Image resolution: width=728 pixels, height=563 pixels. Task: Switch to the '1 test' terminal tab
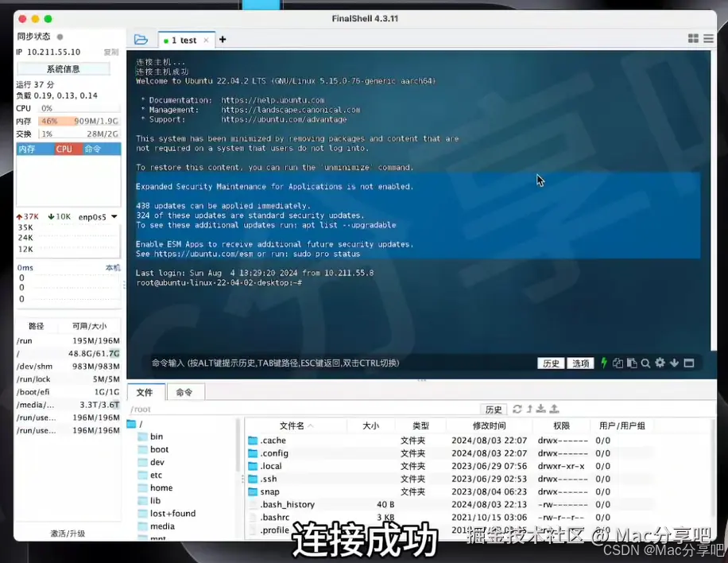[x=184, y=41]
